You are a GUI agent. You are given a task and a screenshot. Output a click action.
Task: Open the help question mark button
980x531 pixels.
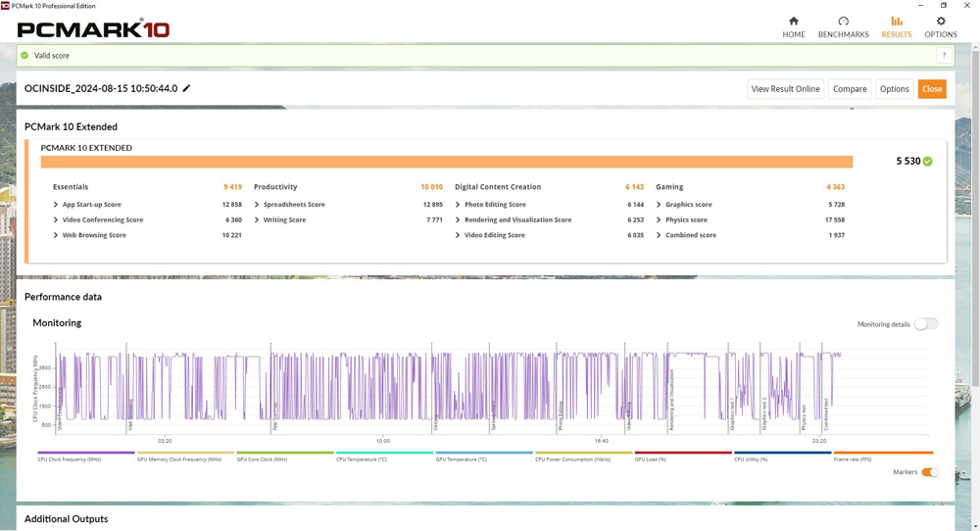tap(944, 55)
